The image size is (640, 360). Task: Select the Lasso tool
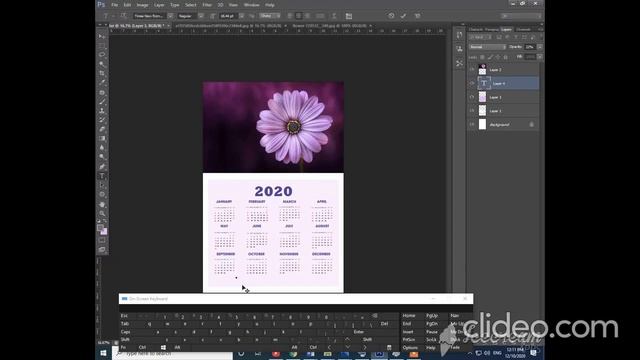pos(102,55)
